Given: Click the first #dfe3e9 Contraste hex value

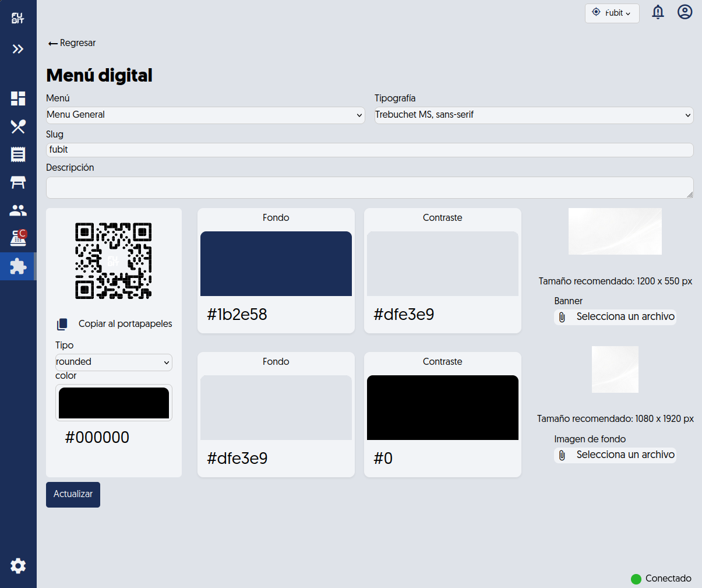Looking at the screenshot, I should pos(404,315).
